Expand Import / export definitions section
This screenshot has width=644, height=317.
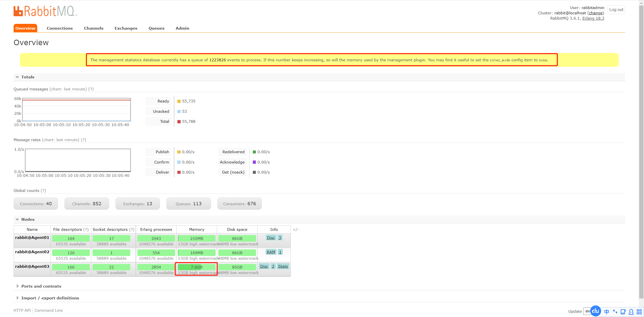50,298
